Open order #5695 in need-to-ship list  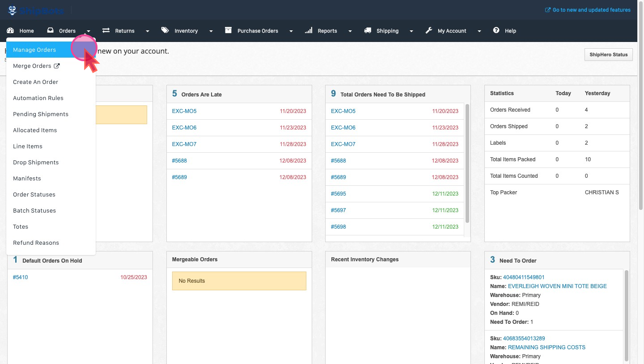tap(339, 194)
